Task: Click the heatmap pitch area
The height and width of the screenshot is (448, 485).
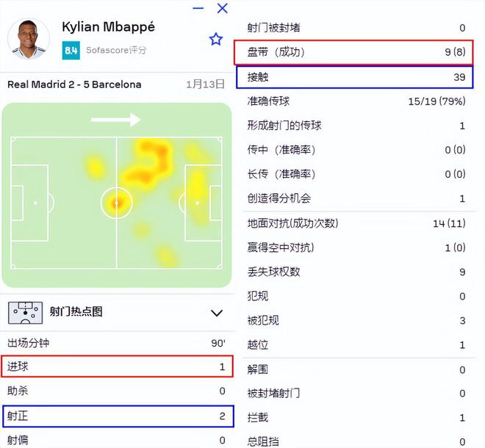Action: (x=116, y=195)
